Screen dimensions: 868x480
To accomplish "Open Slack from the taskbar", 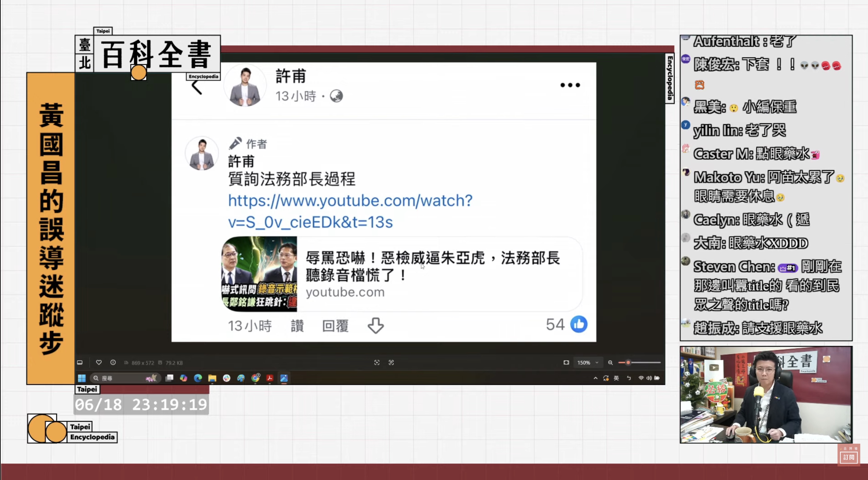I will (226, 378).
